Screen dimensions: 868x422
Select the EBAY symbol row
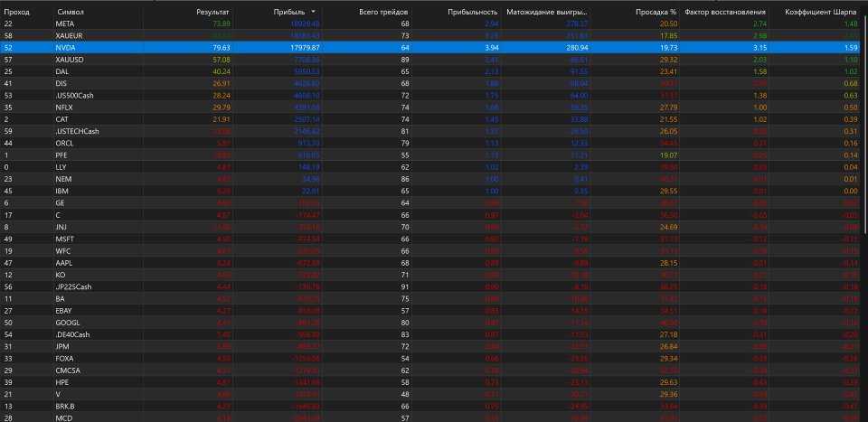point(430,310)
